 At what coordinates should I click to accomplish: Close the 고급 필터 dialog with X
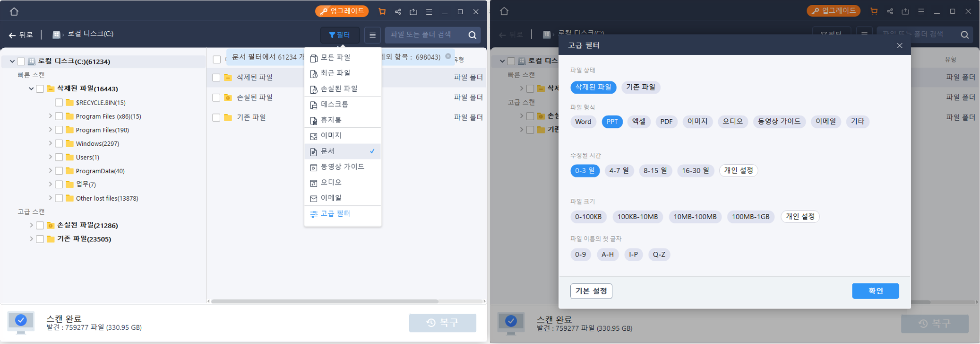899,45
